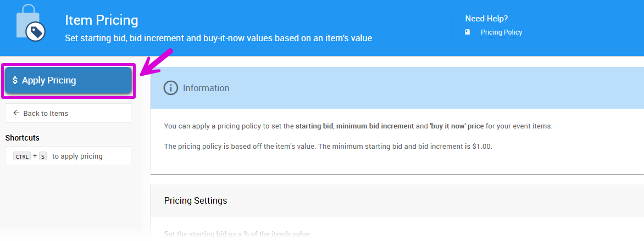Select the Information section header
The image size is (644, 241).
[x=206, y=88]
